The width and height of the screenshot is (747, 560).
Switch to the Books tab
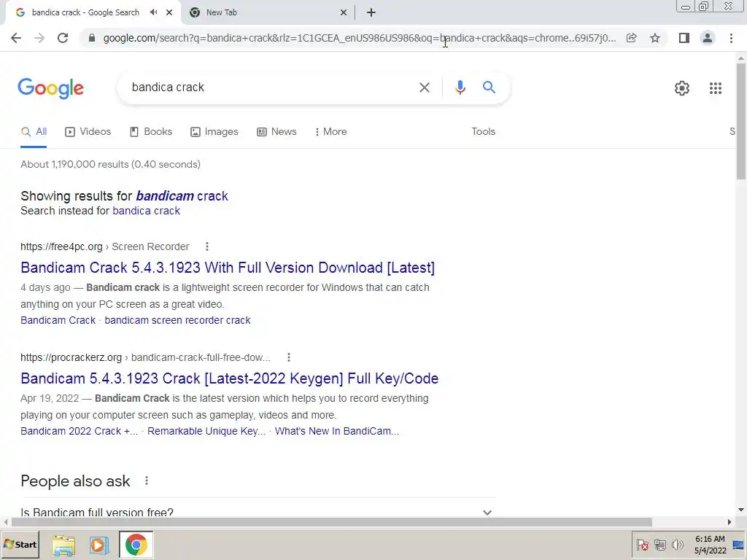151,132
